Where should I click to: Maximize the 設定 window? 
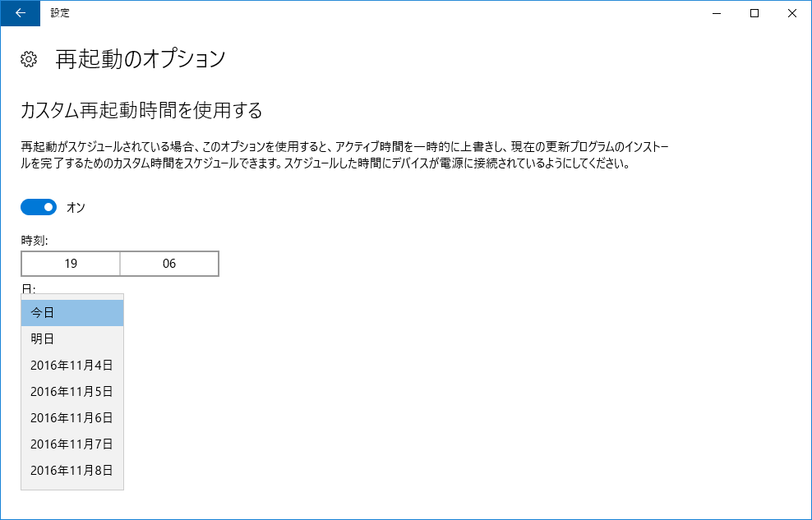754,13
